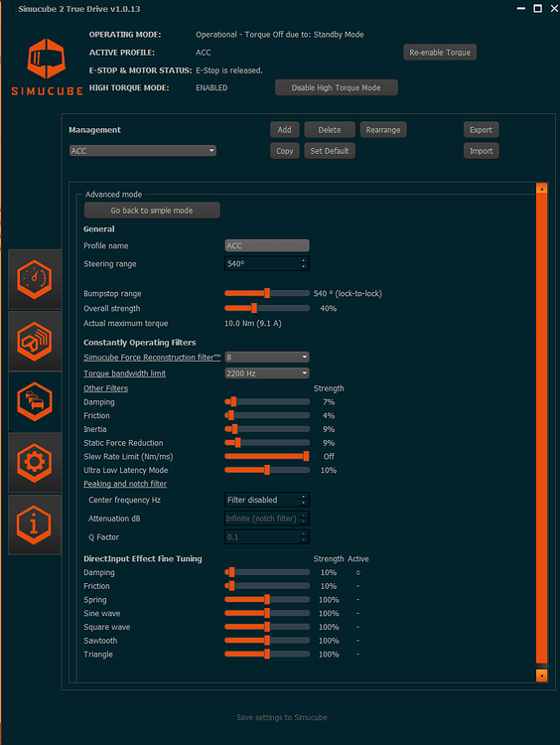This screenshot has width=560, height=745.
Task: Click the scrollbar up arrow
Action: 541,189
